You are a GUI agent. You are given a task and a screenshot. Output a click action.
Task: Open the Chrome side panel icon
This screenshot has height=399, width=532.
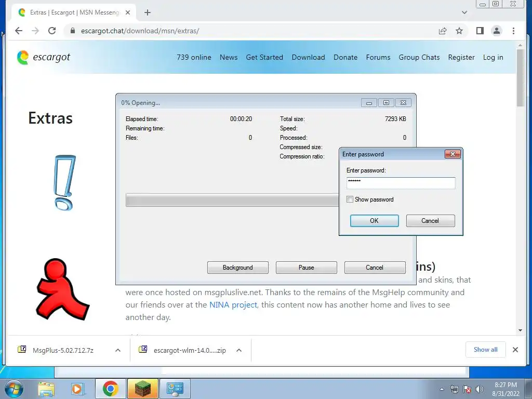480,31
